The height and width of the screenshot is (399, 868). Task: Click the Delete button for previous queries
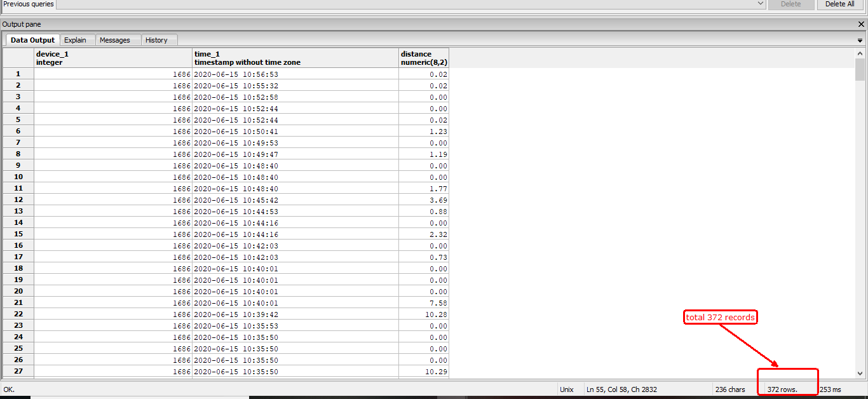(790, 4)
